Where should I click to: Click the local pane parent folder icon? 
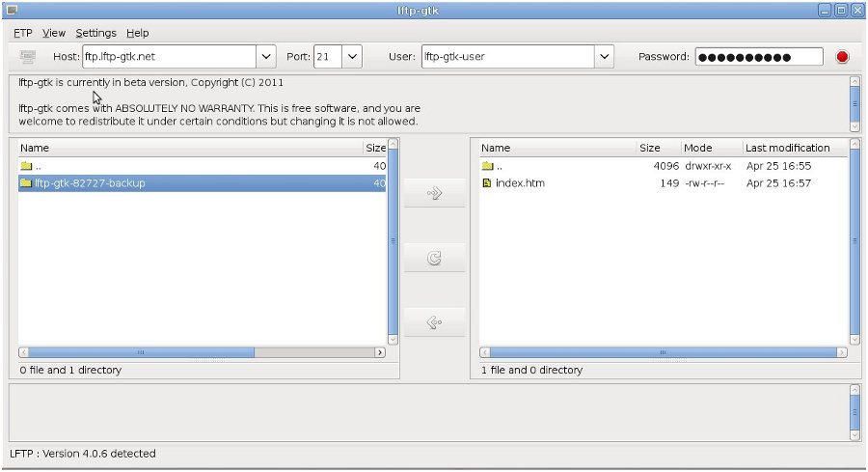26,166
